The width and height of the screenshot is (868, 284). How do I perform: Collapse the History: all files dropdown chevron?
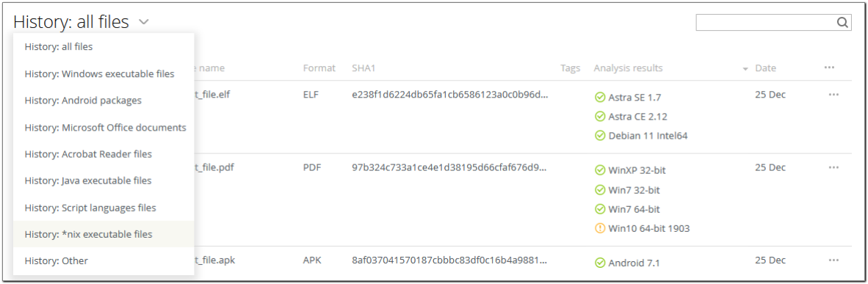pyautogui.click(x=144, y=22)
